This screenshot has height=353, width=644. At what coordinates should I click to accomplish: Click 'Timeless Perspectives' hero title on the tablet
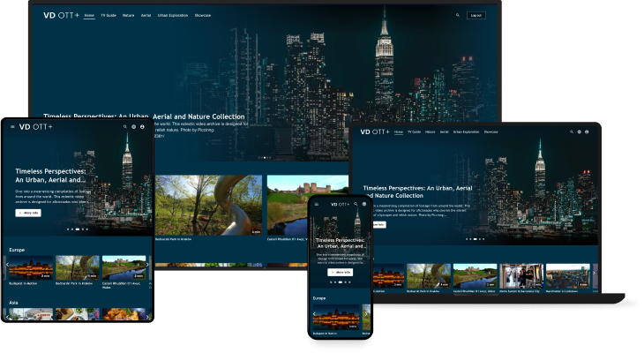click(50, 176)
